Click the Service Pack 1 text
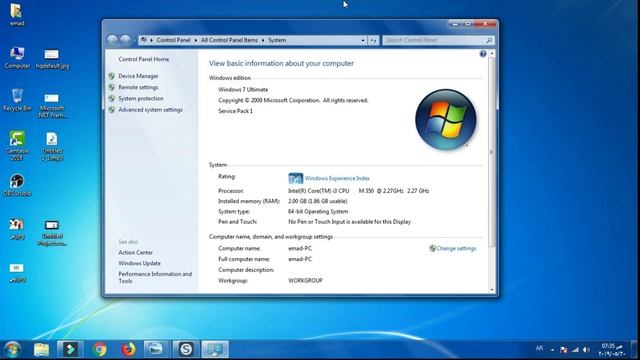Screen dimensions: 640x360 (x=235, y=111)
